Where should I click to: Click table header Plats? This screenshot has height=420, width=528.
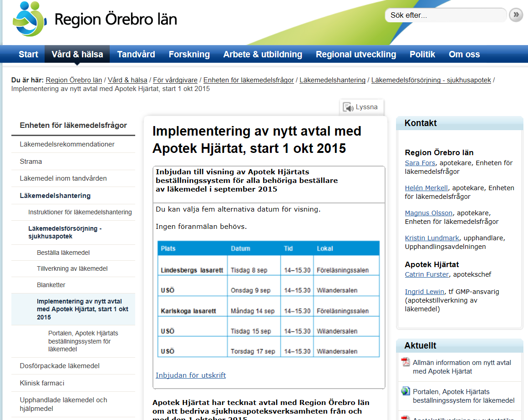[x=168, y=248]
